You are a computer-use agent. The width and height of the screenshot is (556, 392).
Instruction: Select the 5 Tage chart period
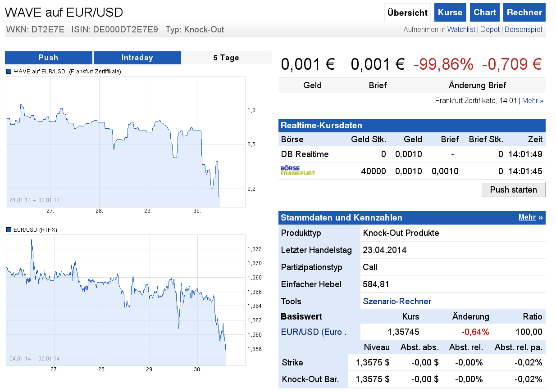tap(226, 58)
